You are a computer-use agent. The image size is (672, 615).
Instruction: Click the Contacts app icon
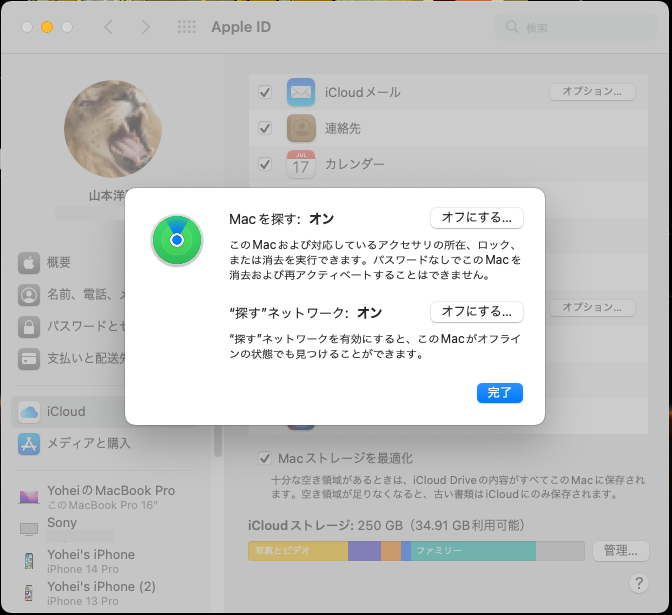[x=301, y=128]
